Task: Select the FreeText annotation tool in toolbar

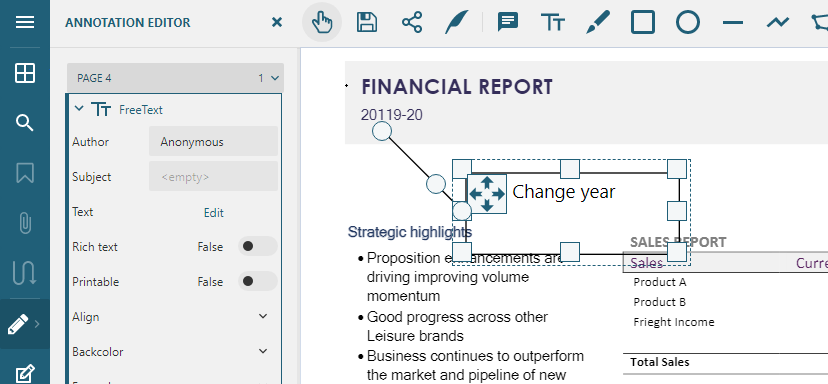Action: pos(553,23)
